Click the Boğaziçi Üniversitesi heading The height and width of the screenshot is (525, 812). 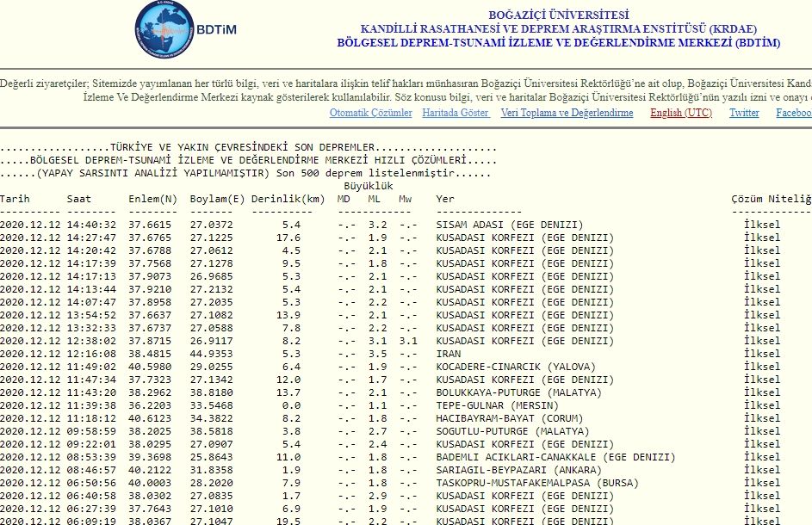tap(558, 15)
